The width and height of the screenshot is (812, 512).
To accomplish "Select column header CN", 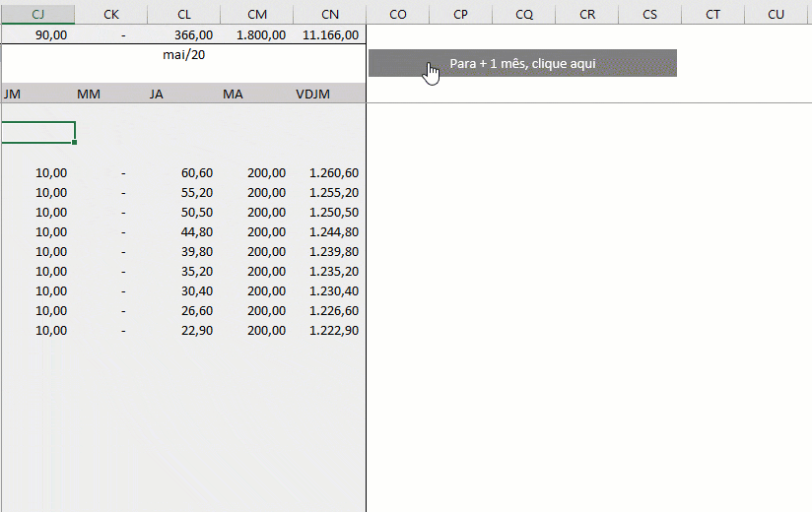I will tap(330, 14).
